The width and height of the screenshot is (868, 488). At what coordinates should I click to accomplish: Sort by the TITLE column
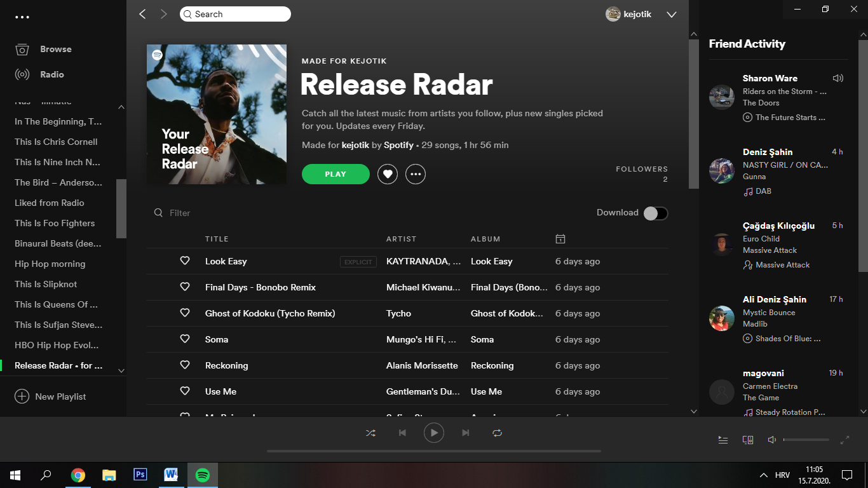click(x=217, y=239)
